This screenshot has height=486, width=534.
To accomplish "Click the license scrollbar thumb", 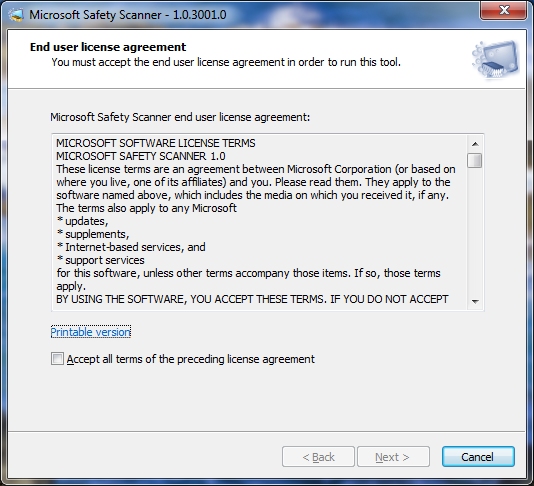I will [475, 160].
